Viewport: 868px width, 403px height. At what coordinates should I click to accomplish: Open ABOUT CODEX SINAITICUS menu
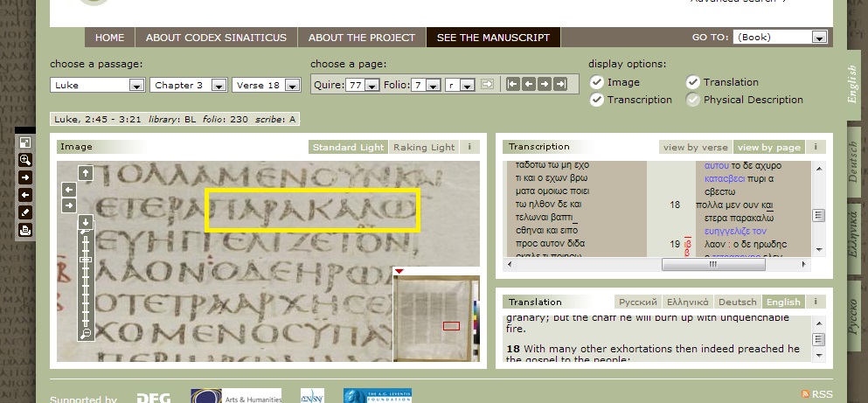pyautogui.click(x=216, y=38)
